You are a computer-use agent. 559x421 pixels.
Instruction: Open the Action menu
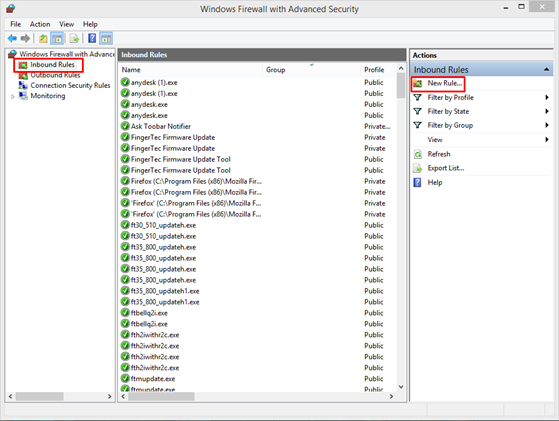[x=40, y=24]
